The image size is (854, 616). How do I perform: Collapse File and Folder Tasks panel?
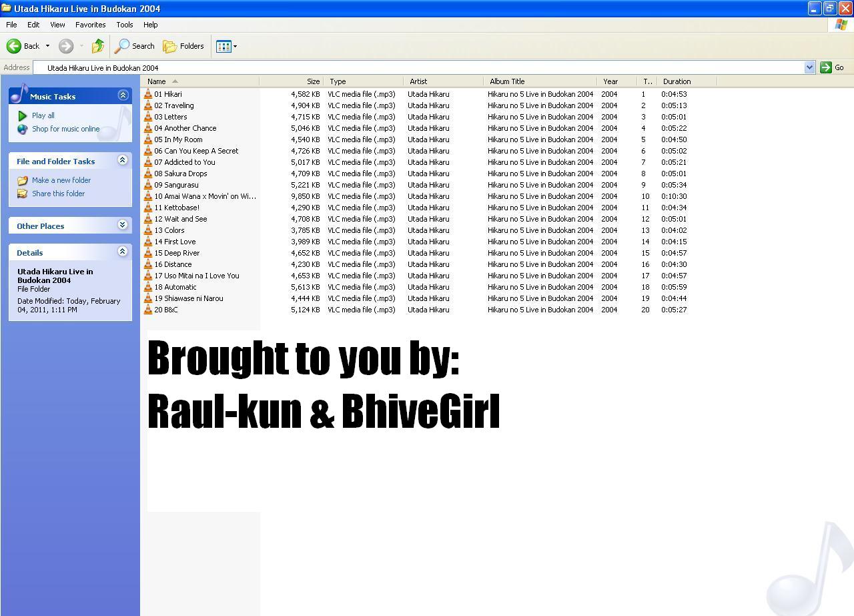123,160
